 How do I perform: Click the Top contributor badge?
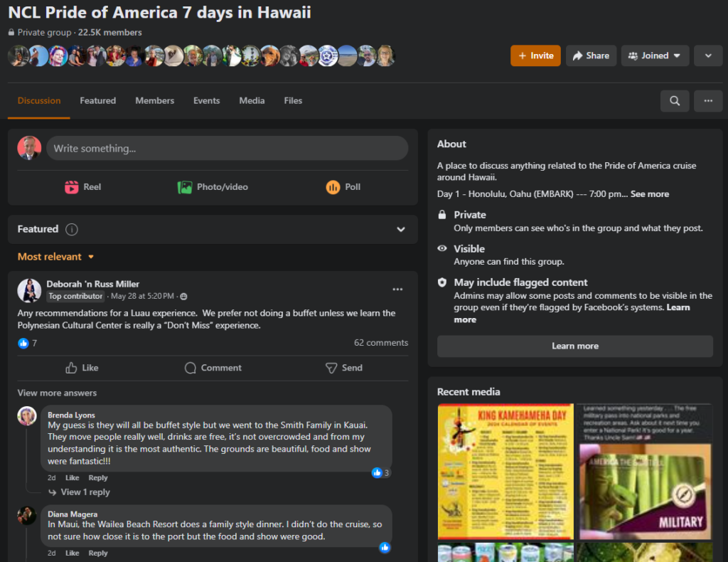75,297
